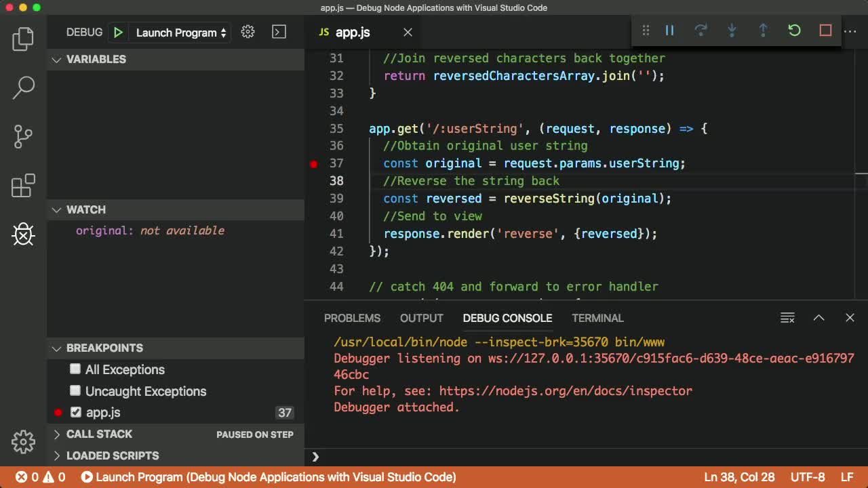The width and height of the screenshot is (868, 488).
Task: Click Ln 38, Col 28 in the status bar
Action: pyautogui.click(x=739, y=477)
